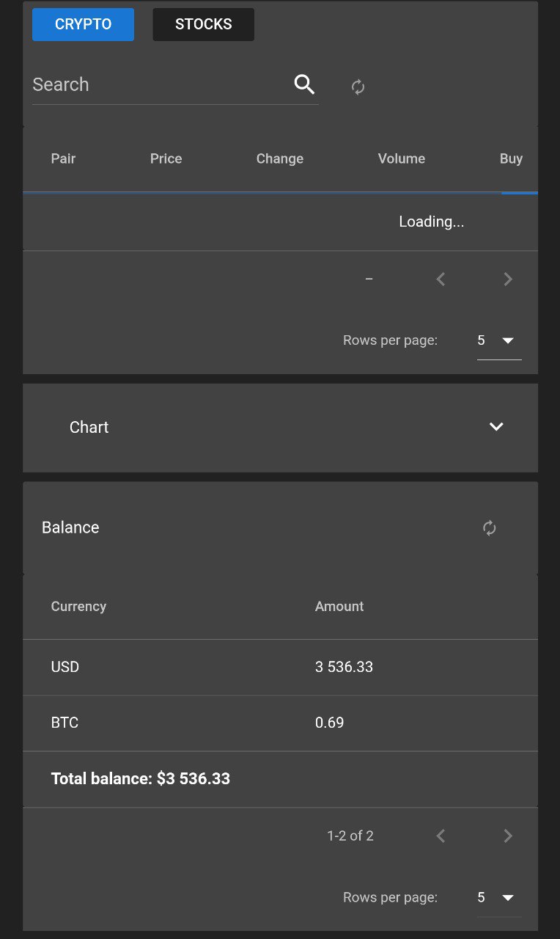Click the 0.69 BTC amount
This screenshot has width=560, height=939.
329,723
